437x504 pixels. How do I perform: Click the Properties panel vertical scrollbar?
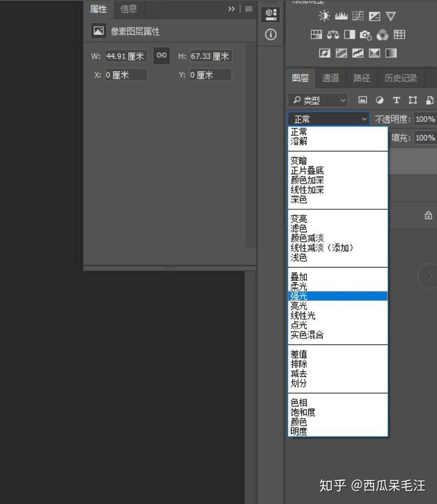click(251, 145)
